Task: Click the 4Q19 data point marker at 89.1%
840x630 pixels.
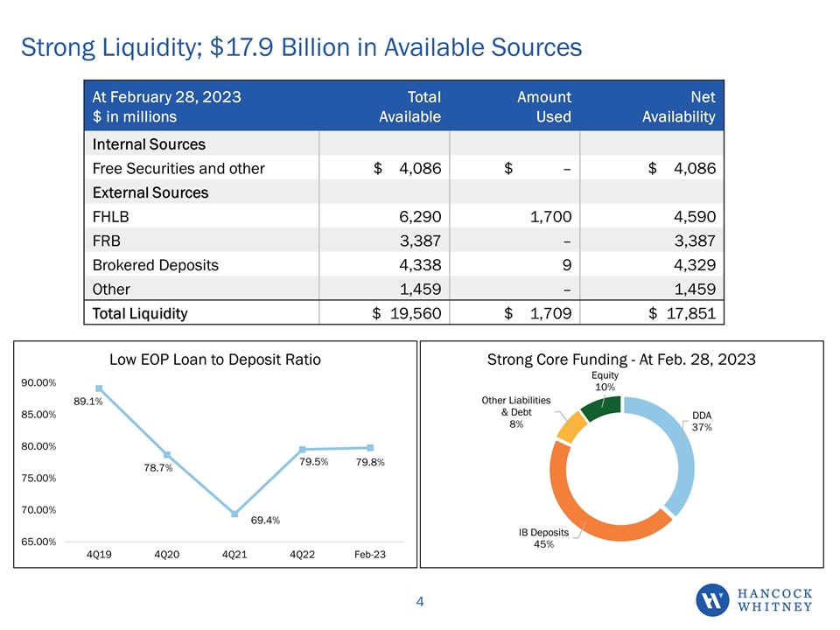Action: tap(100, 388)
